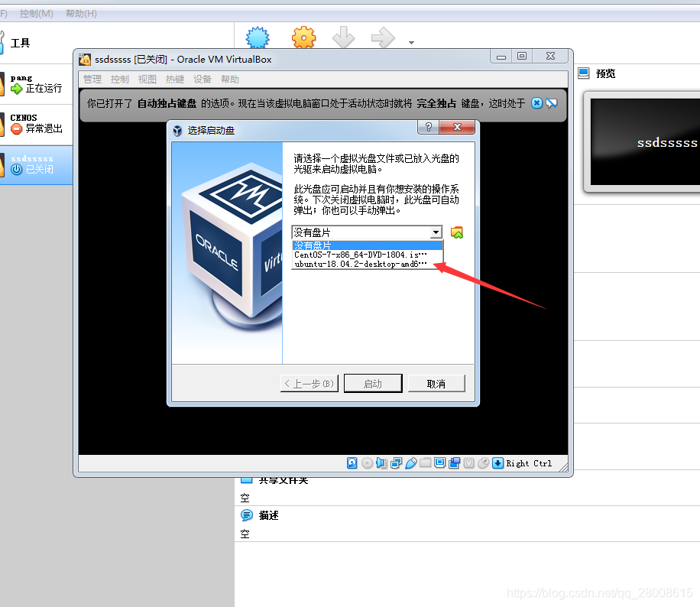700x607 pixels.
Task: Click the 描述 speech bubble icon
Action: coord(246,515)
